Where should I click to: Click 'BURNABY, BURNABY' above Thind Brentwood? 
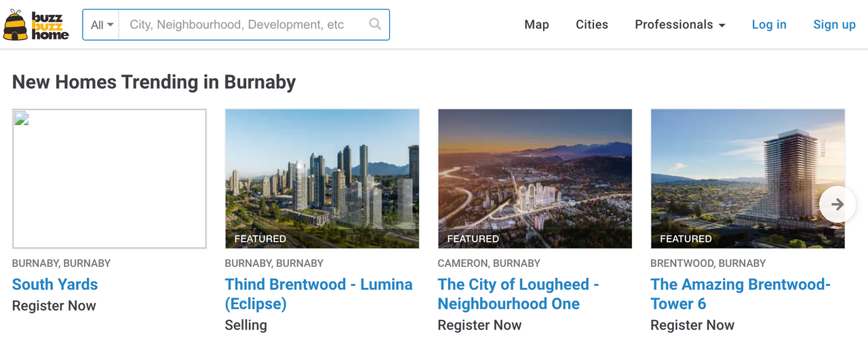pos(274,263)
